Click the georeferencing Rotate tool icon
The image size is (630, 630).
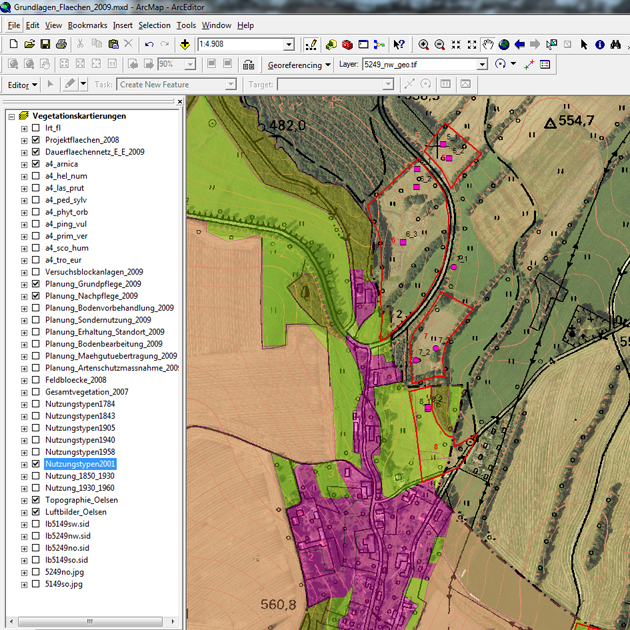(x=500, y=64)
